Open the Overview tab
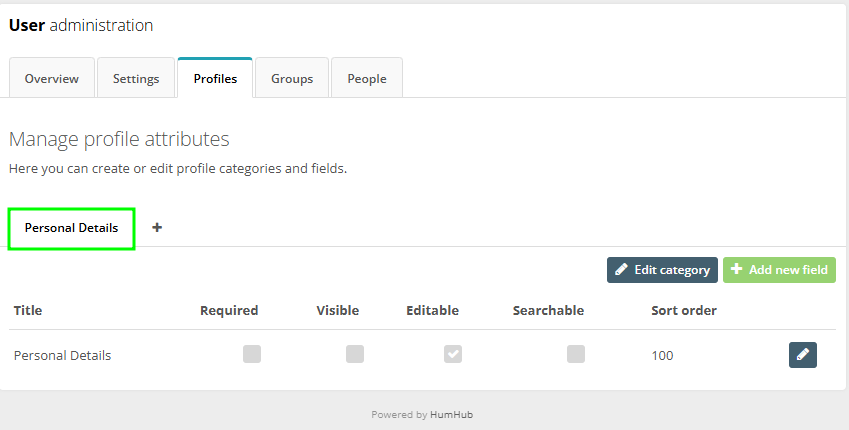The height and width of the screenshot is (430, 849). (x=52, y=79)
